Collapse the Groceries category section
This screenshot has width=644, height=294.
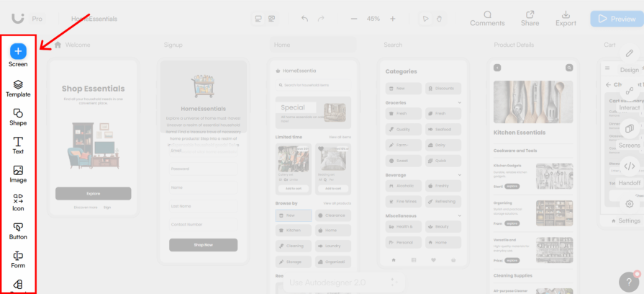click(461, 102)
